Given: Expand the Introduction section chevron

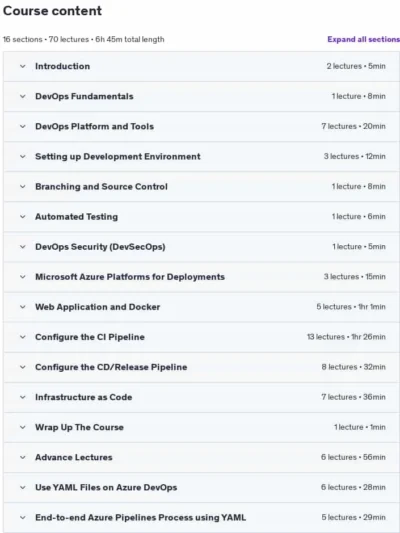Looking at the screenshot, I should pyautogui.click(x=23, y=66).
